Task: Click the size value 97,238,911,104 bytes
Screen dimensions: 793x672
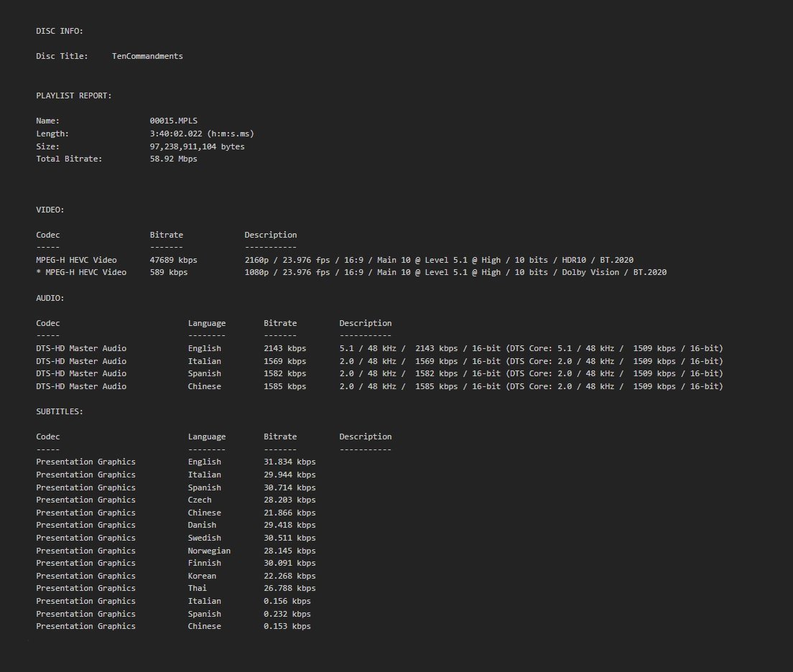Action: point(197,146)
